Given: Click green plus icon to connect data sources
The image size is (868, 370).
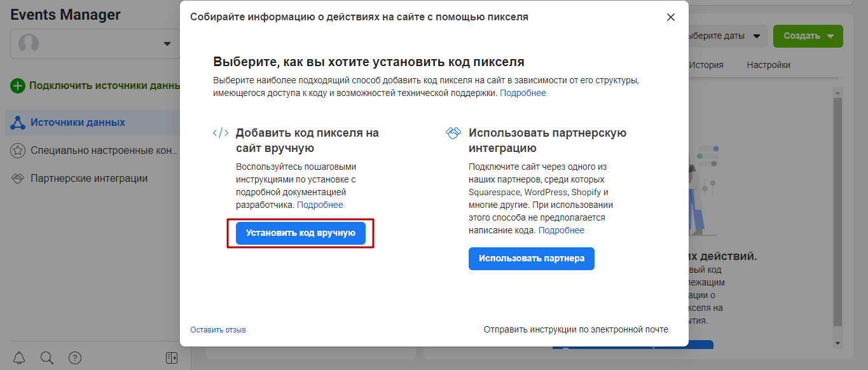Looking at the screenshot, I should [18, 86].
